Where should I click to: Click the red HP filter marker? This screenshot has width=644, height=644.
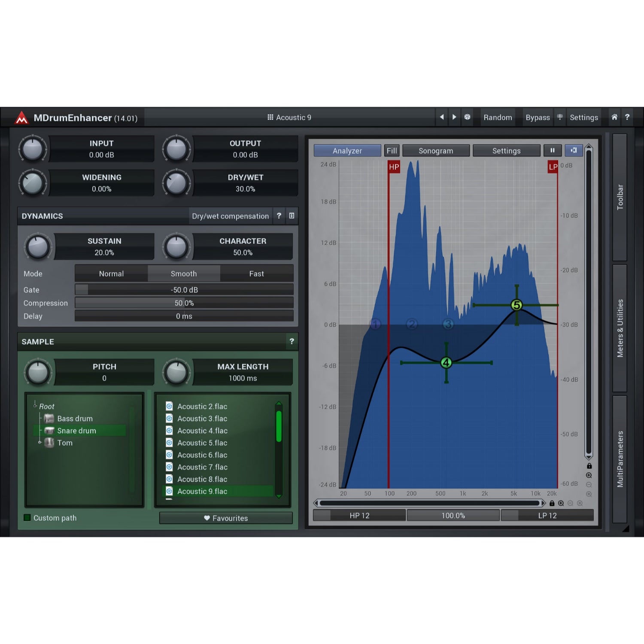click(x=394, y=167)
